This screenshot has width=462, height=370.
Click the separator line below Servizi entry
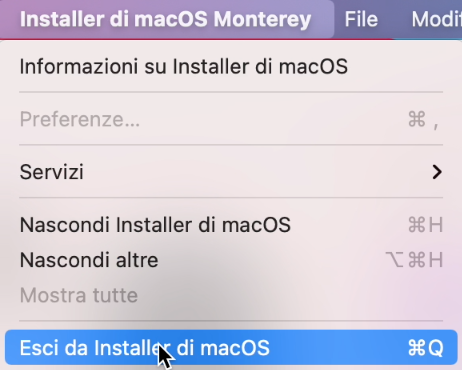coord(231,198)
